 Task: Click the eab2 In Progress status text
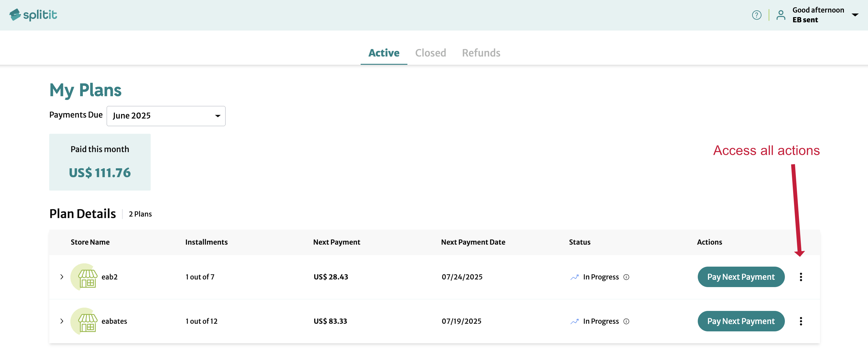[x=601, y=277]
